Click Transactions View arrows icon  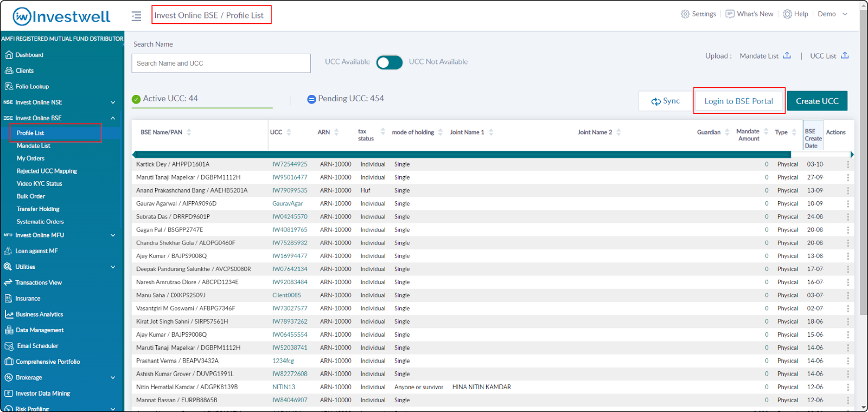coord(8,282)
